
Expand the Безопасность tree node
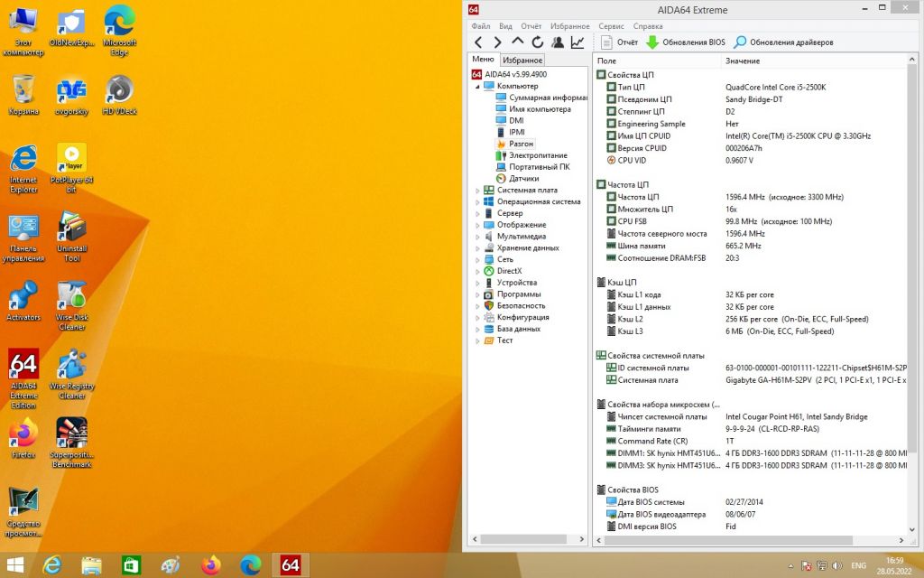pos(478,306)
